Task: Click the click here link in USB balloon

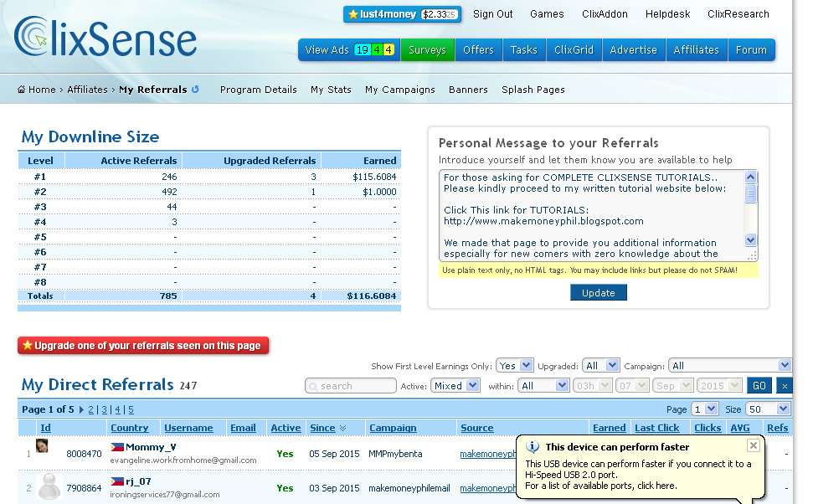Action: pos(657,486)
